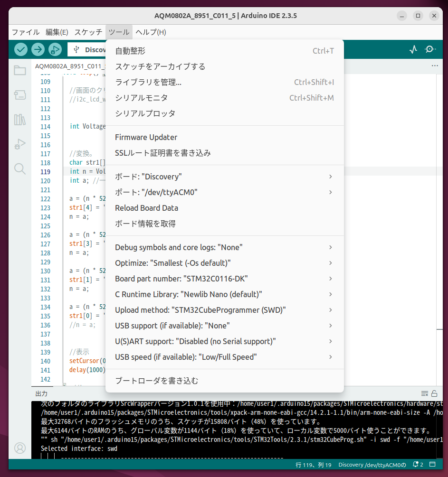Expand the Upload method submenu
The width and height of the screenshot is (448, 477).
[x=223, y=309]
